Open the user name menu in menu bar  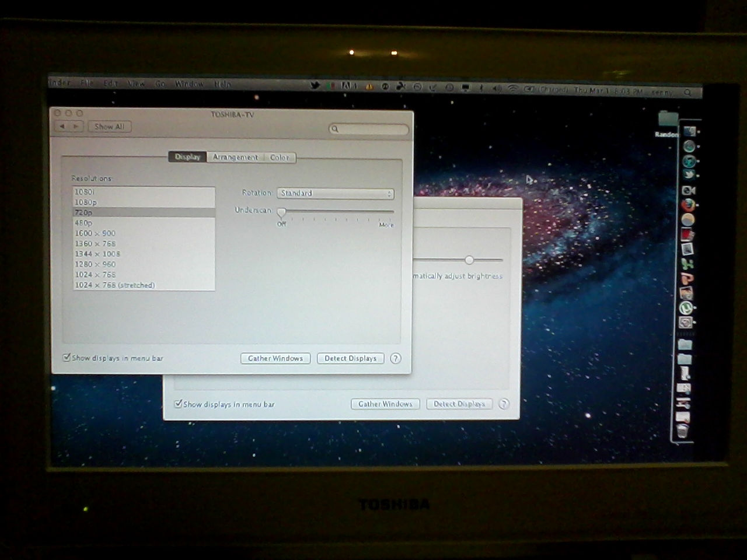pyautogui.click(x=662, y=92)
